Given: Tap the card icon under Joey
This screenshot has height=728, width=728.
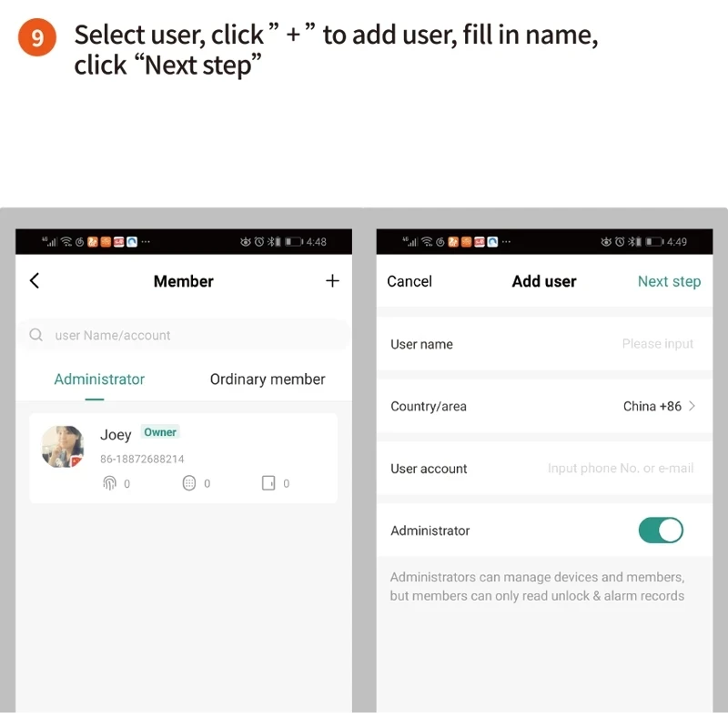Looking at the screenshot, I should tap(268, 483).
